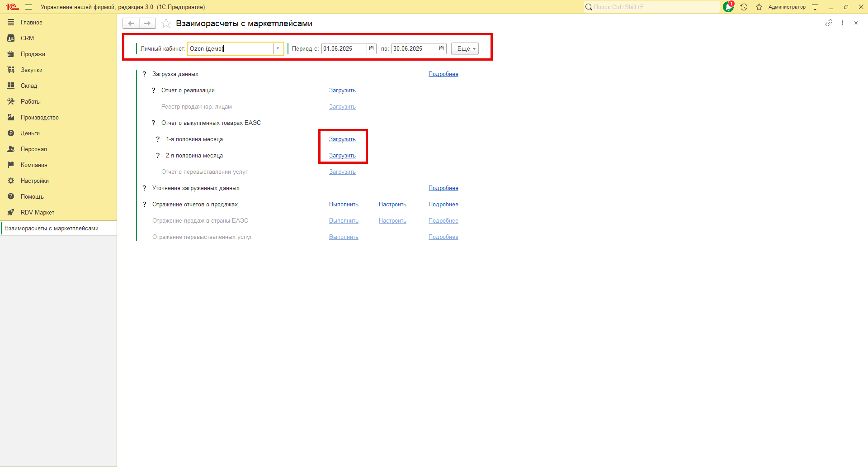Click help icon beside 1-я половина месяца
The height and width of the screenshot is (467, 868).
(158, 139)
